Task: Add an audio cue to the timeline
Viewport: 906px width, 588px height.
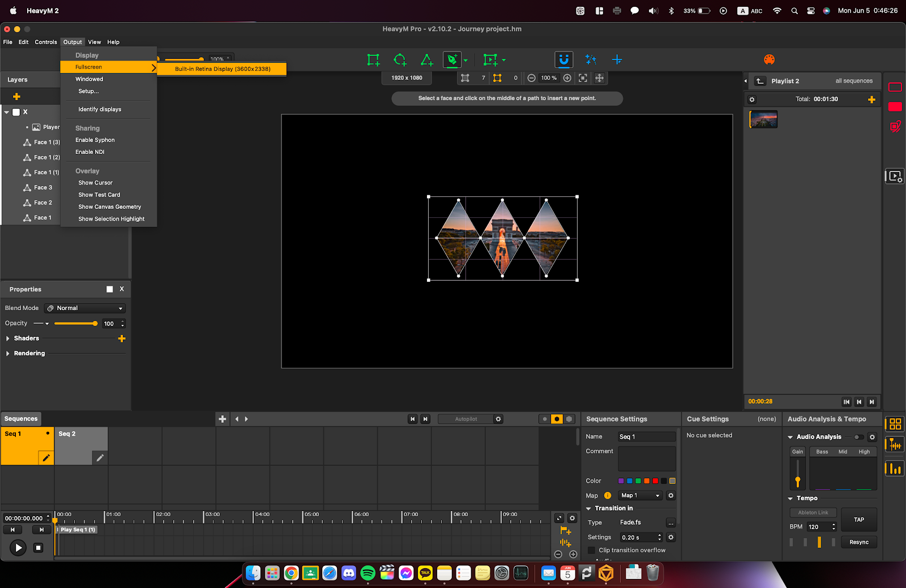Action: pyautogui.click(x=565, y=543)
